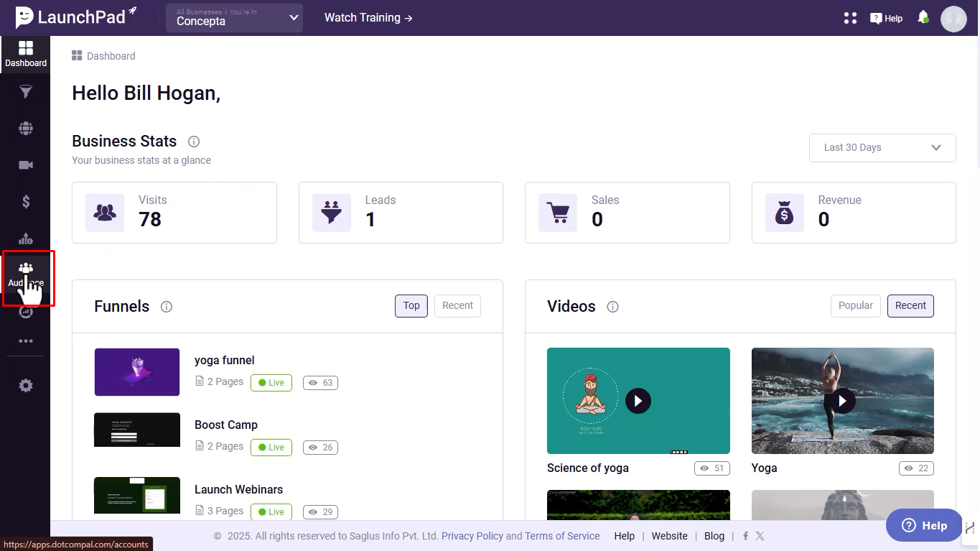Click the 26 views badge
The width and height of the screenshot is (980, 551).
(320, 447)
